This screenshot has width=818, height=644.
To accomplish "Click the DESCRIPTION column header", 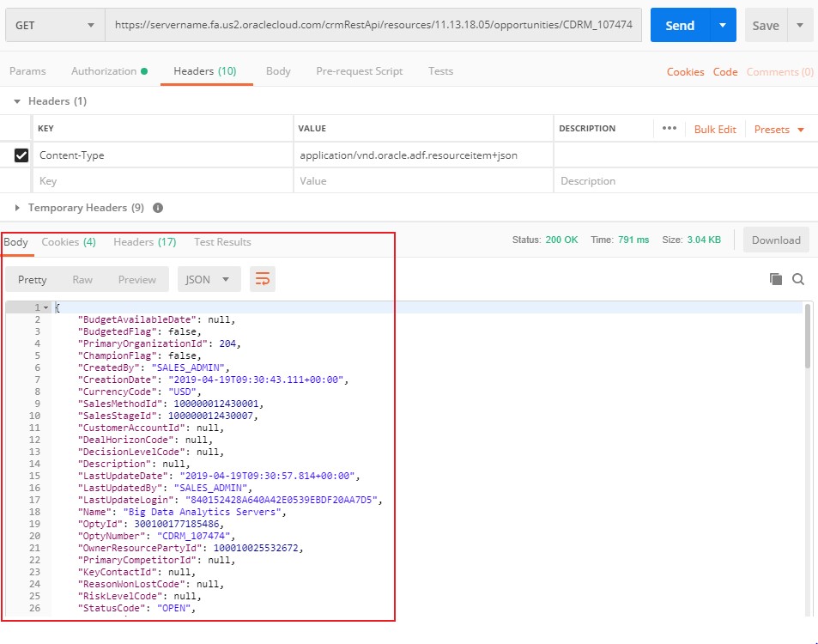I will (x=587, y=129).
